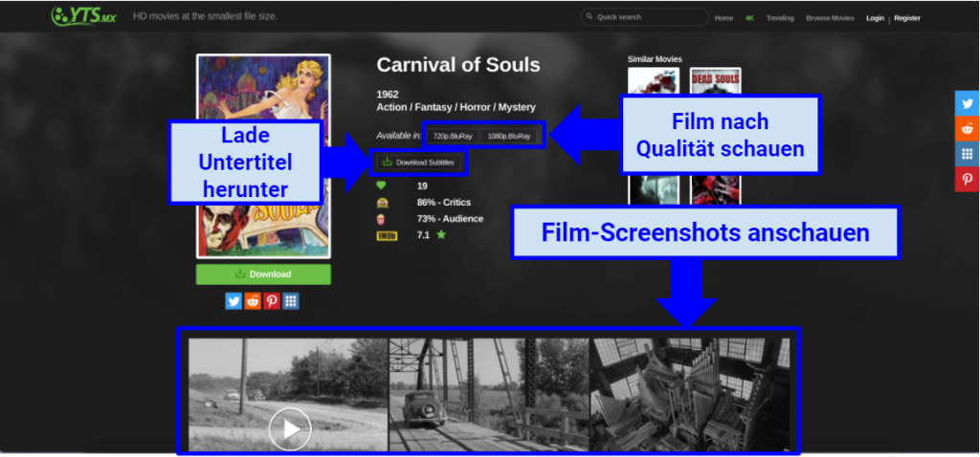The image size is (980, 457).
Task: Open more share options in right sidebar
Action: coord(967,154)
